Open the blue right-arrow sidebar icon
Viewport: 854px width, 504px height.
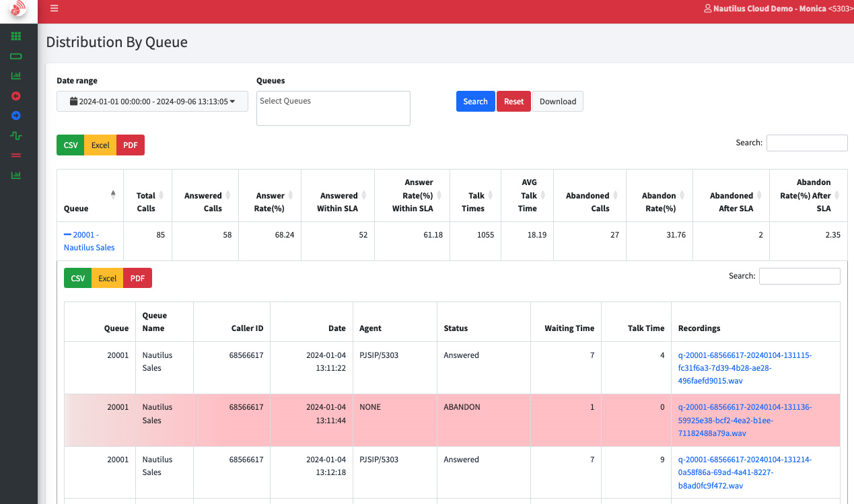(16, 116)
